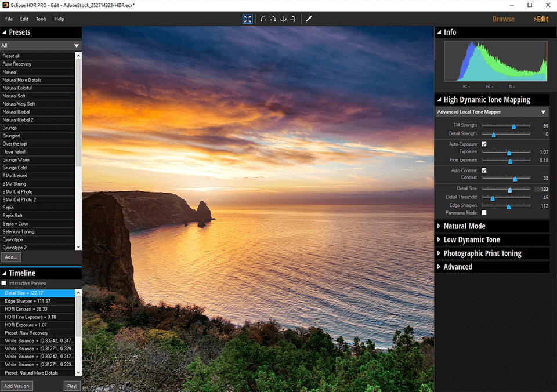Rotate the image clockwise

click(272, 19)
